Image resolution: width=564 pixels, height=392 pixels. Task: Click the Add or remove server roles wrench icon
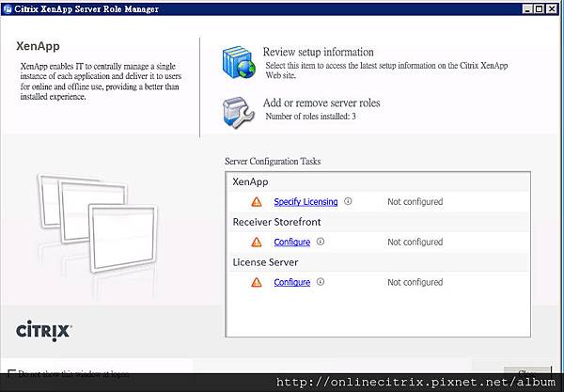tap(238, 113)
